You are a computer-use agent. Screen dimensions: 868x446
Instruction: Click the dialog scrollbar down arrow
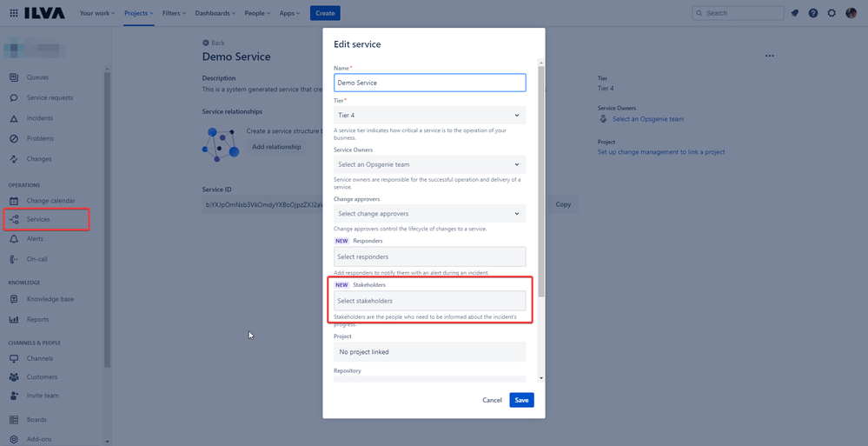coord(540,378)
